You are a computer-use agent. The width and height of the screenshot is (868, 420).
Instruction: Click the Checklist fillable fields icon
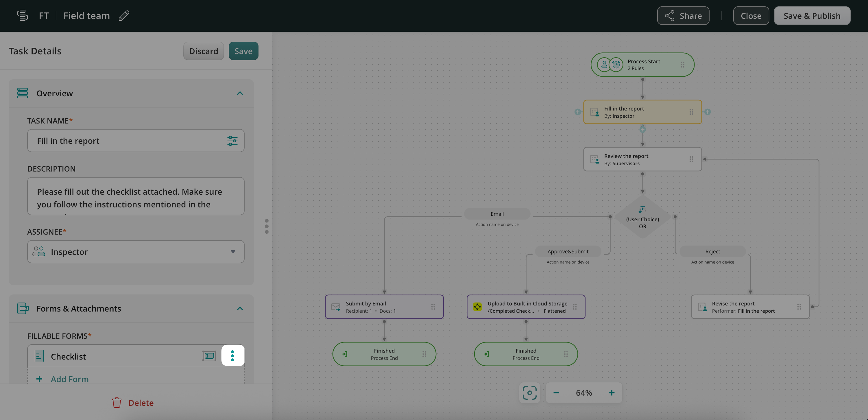[x=209, y=355]
